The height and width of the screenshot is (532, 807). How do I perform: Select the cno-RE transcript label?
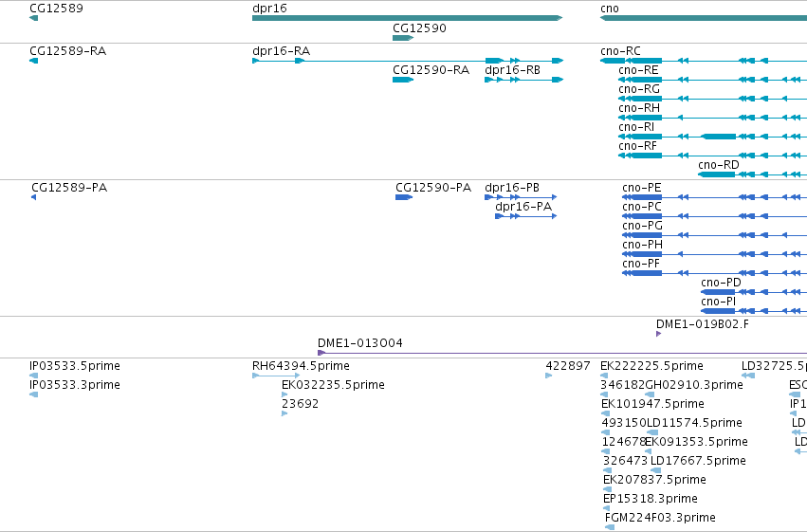coord(638,70)
